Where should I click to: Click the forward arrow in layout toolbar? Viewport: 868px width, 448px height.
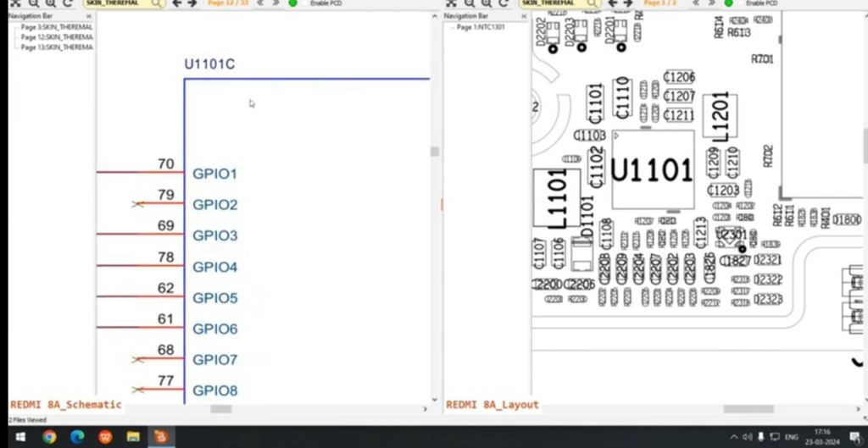628,3
